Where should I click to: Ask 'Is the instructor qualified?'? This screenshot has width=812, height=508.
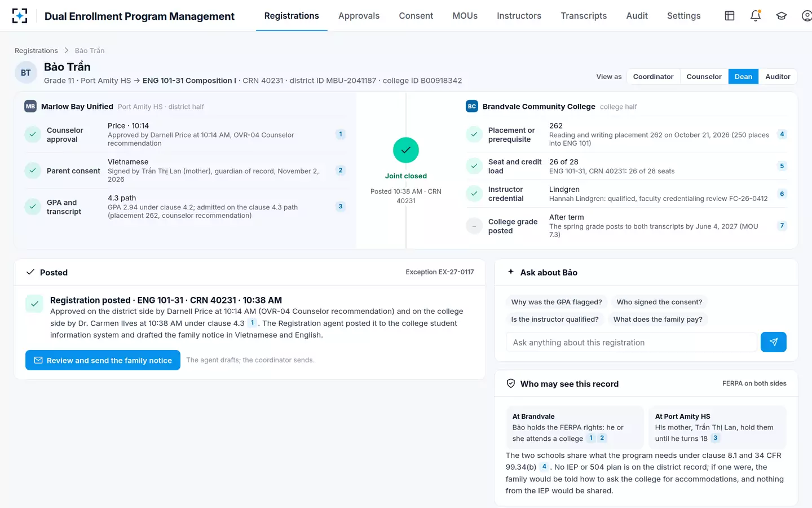555,319
